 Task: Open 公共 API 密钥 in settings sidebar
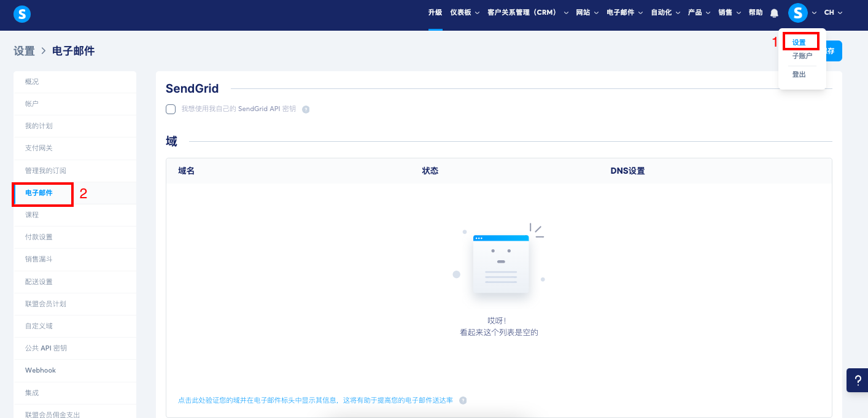tap(75, 348)
